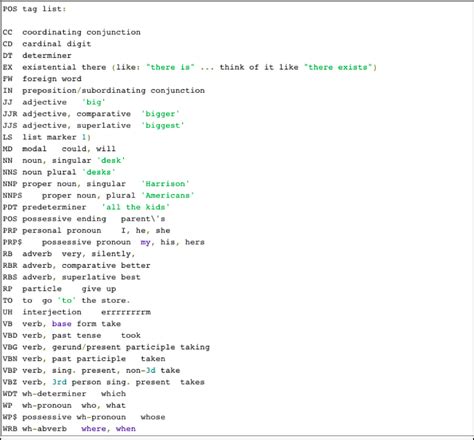Viewport: 474px width, 440px height.
Task: Click the 'MD modal could, will' line
Action: point(59,149)
